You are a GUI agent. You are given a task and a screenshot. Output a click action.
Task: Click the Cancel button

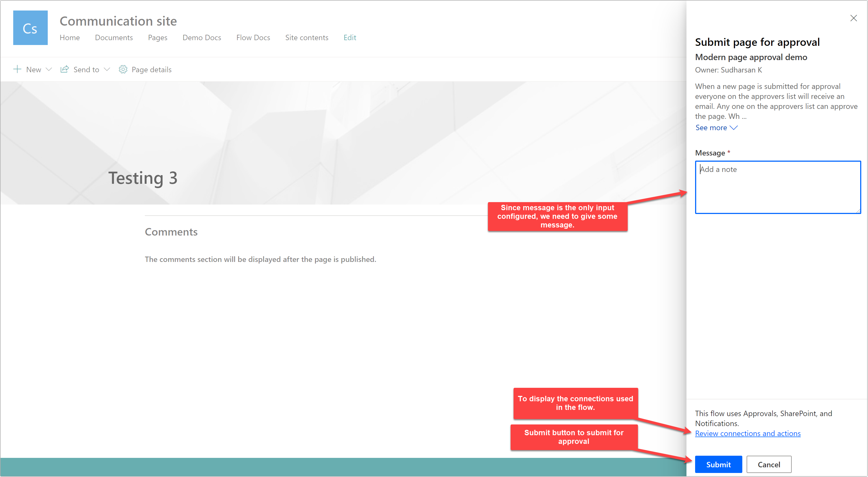769,464
